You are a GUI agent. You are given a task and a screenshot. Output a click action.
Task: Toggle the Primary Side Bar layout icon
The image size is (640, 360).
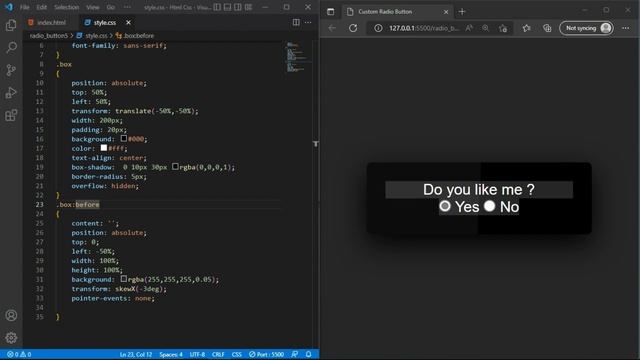coord(217,7)
